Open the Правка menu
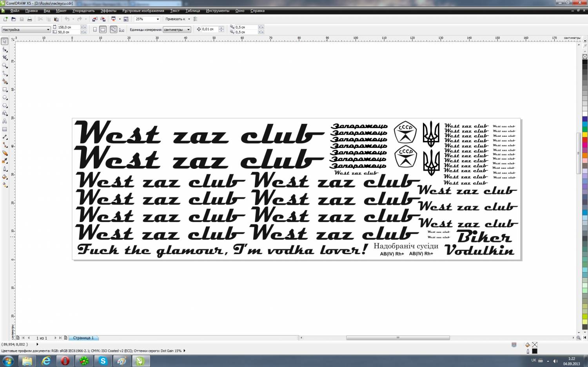The height and width of the screenshot is (367, 588). [x=31, y=11]
